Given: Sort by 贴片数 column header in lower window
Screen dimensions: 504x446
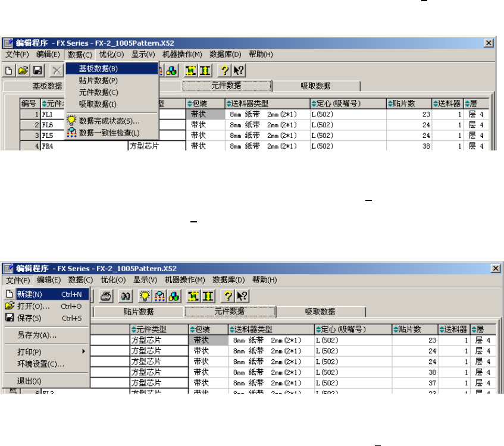Looking at the screenshot, I should 415,329.
